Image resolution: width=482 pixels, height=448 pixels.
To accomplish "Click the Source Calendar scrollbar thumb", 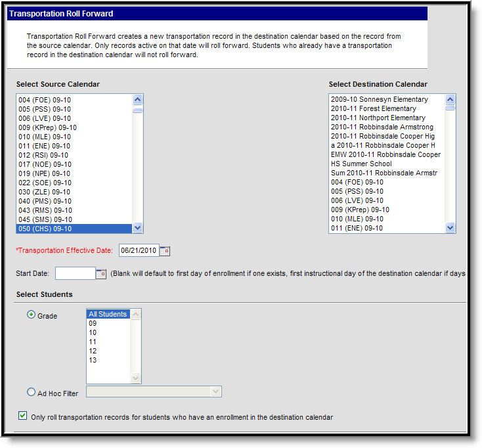I will [x=138, y=110].
